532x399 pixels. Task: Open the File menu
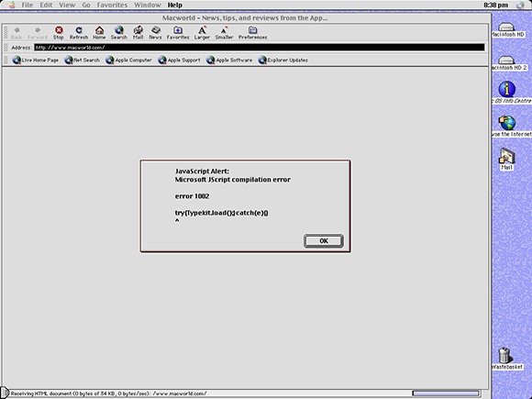[28, 5]
